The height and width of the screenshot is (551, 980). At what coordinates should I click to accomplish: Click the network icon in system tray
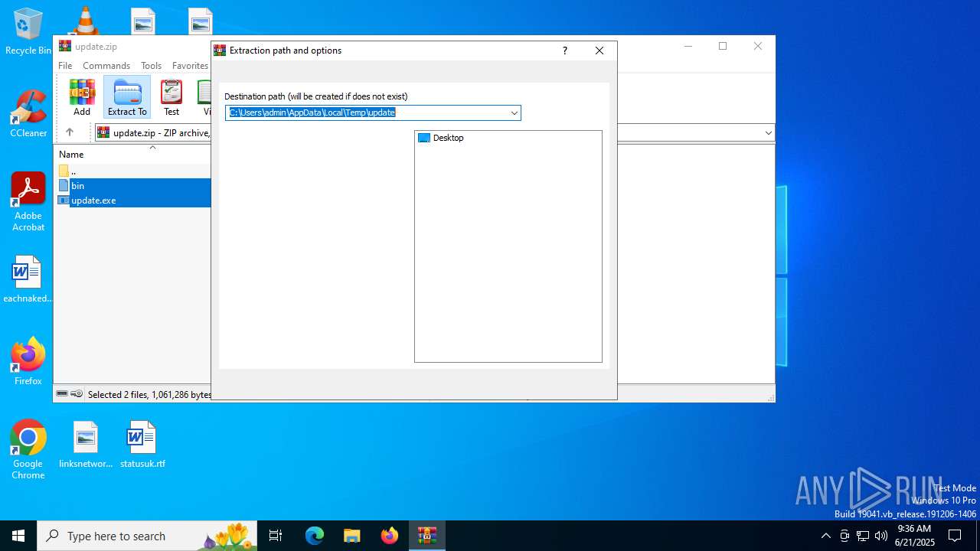(863, 536)
